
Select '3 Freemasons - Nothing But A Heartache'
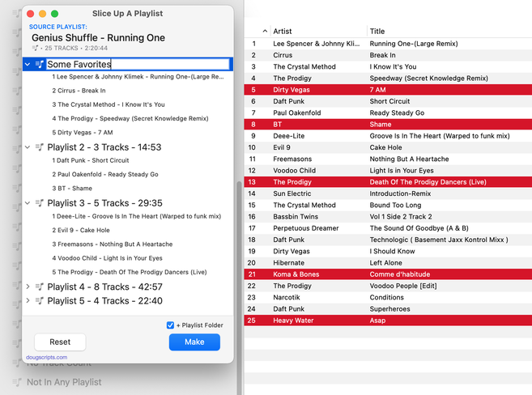[x=128, y=244]
